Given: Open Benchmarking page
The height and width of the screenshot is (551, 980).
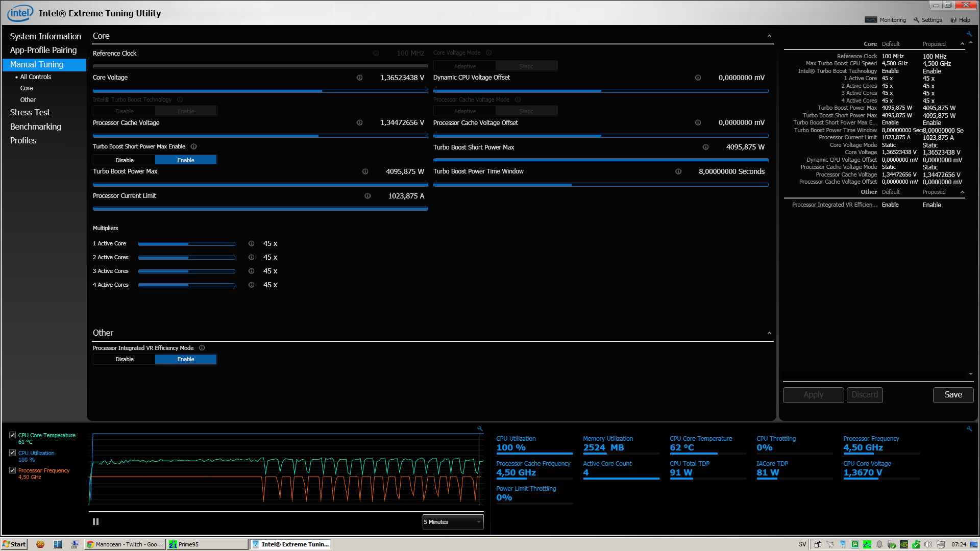Looking at the screenshot, I should click(36, 127).
